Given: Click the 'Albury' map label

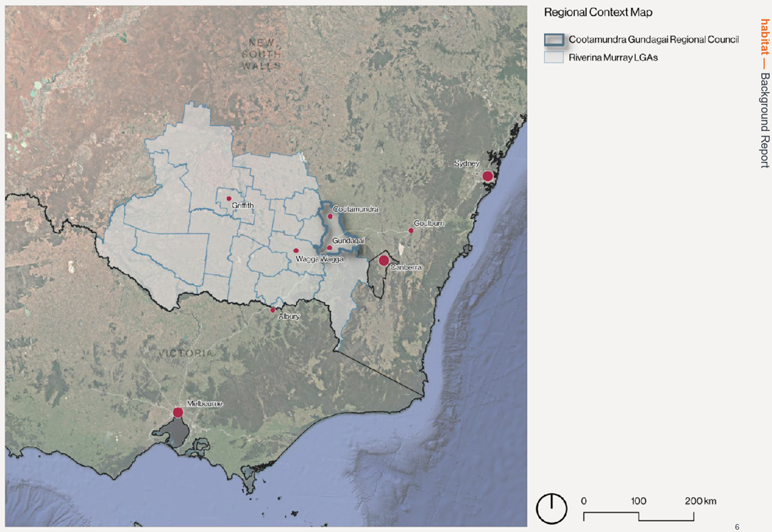Looking at the screenshot, I should 289,316.
